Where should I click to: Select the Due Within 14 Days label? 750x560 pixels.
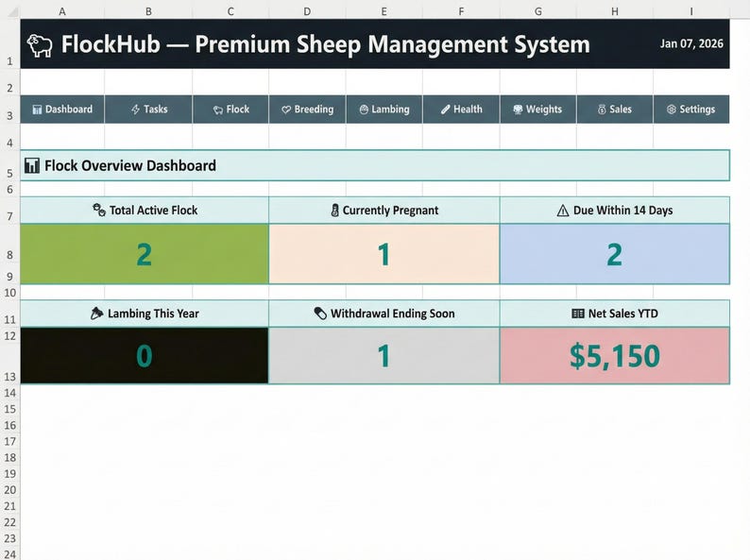click(x=622, y=211)
